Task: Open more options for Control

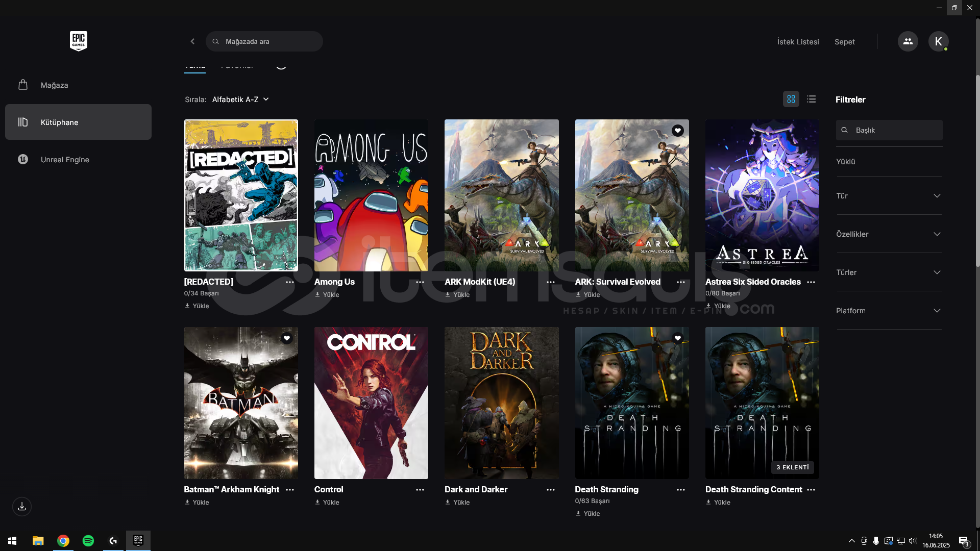Action: [x=420, y=490]
